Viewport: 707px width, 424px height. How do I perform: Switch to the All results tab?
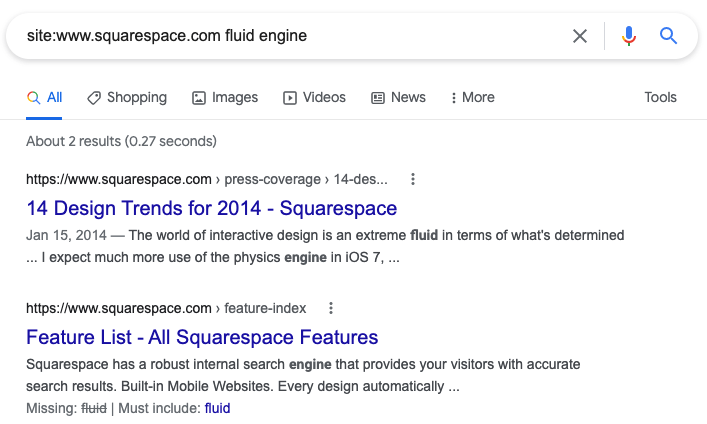point(45,98)
